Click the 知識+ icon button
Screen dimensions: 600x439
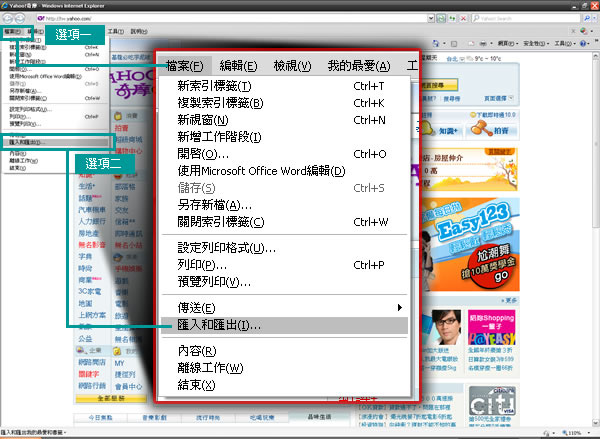point(440,129)
